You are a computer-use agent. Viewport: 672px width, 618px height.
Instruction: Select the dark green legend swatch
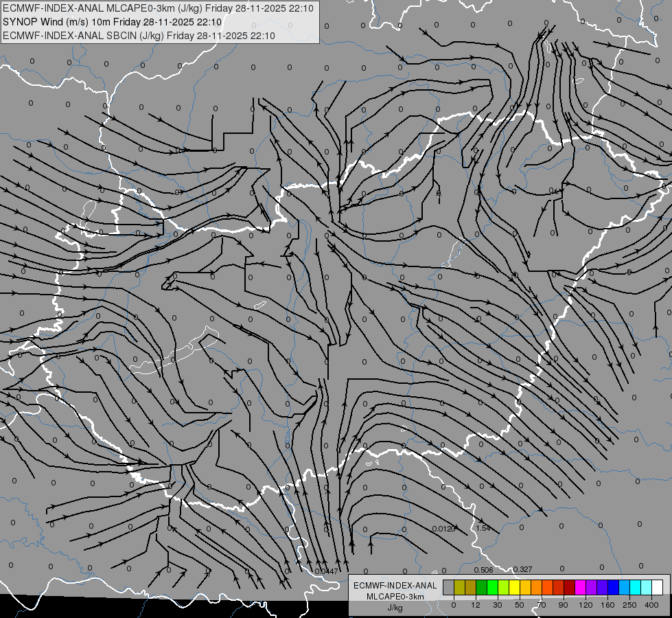[x=482, y=587]
